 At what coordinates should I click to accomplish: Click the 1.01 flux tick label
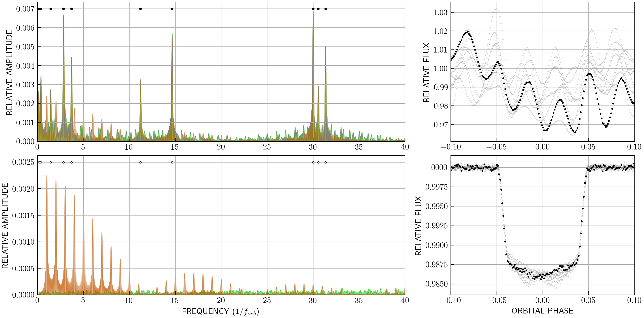(440, 50)
